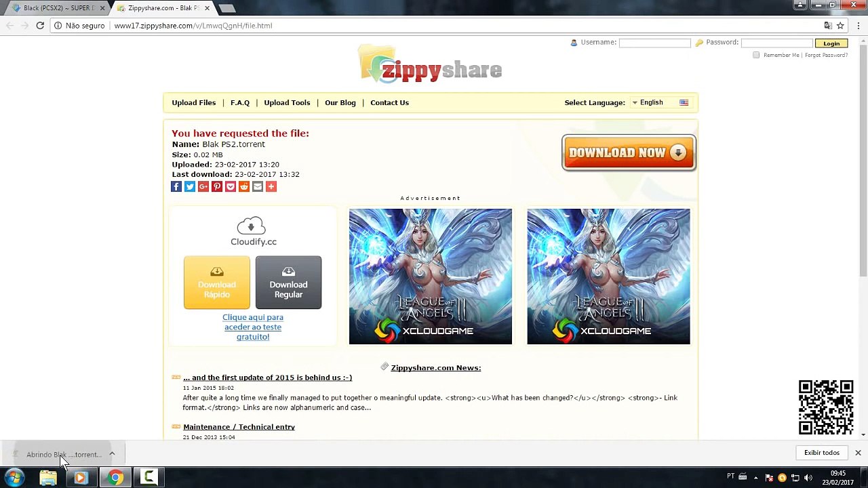Click the Zippyshare logo
The width and height of the screenshot is (868, 488).
point(431,64)
